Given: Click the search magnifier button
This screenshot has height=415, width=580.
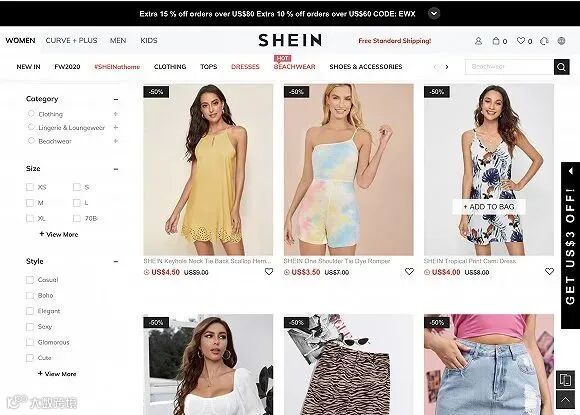Looking at the screenshot, I should point(561,67).
